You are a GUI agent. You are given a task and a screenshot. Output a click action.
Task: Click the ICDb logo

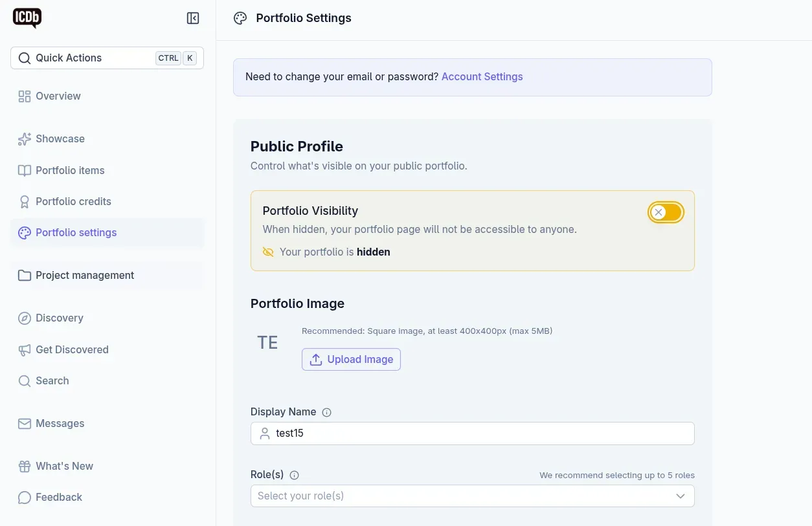coord(27,18)
